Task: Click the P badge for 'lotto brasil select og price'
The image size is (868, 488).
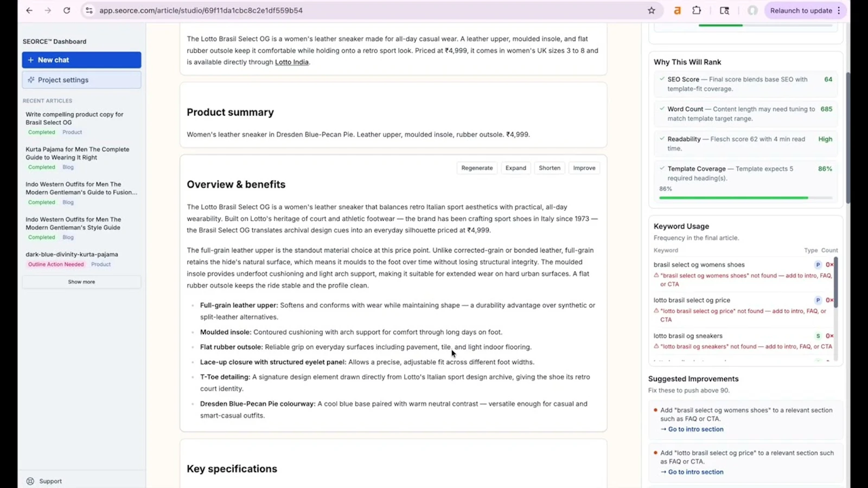Action: point(818,300)
